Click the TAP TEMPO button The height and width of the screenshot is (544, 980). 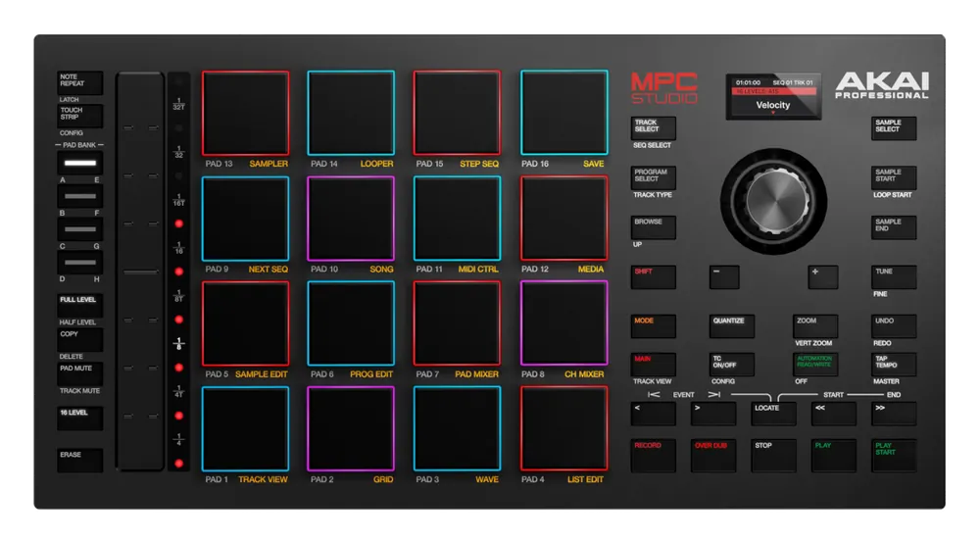(894, 365)
